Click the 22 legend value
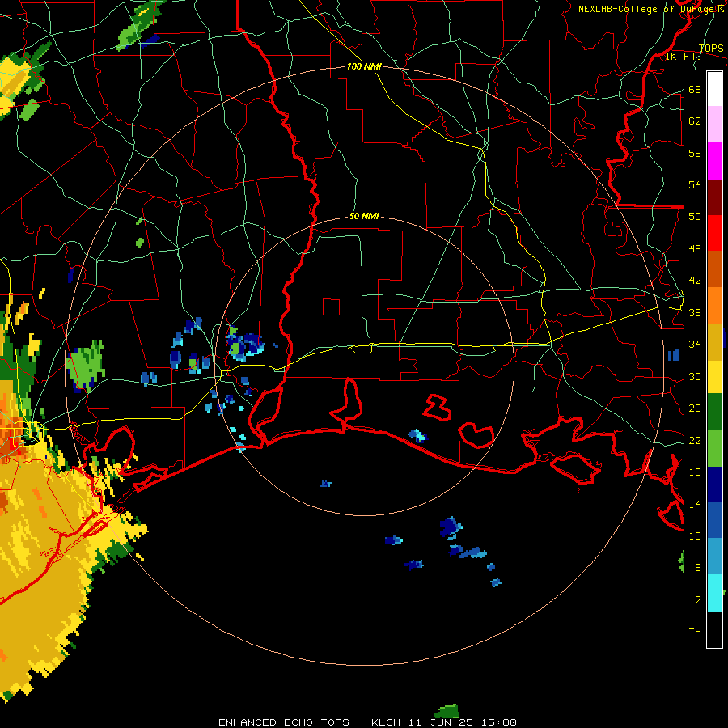Image resolution: width=728 pixels, height=728 pixels. click(x=695, y=441)
